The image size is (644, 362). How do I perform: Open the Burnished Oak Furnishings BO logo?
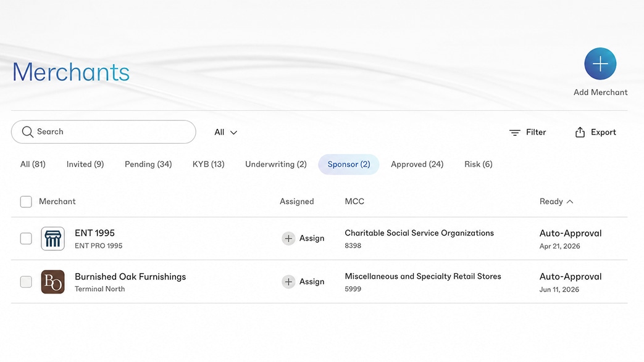52,282
